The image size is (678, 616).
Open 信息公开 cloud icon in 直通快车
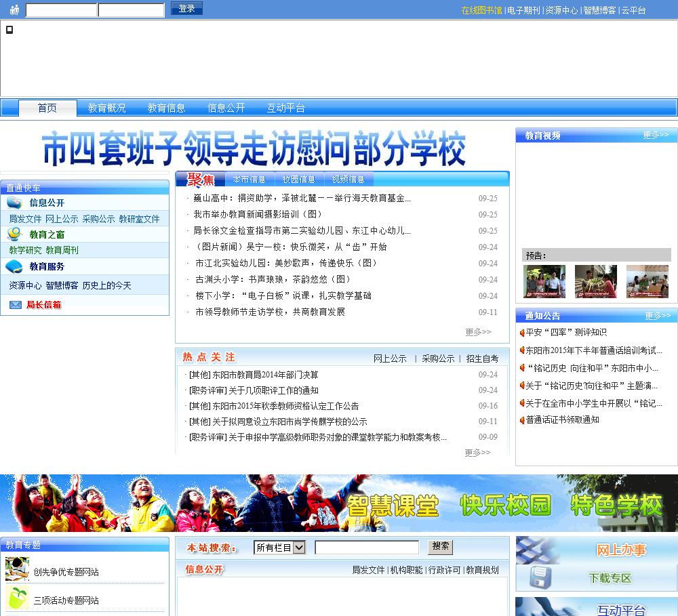coord(15,203)
